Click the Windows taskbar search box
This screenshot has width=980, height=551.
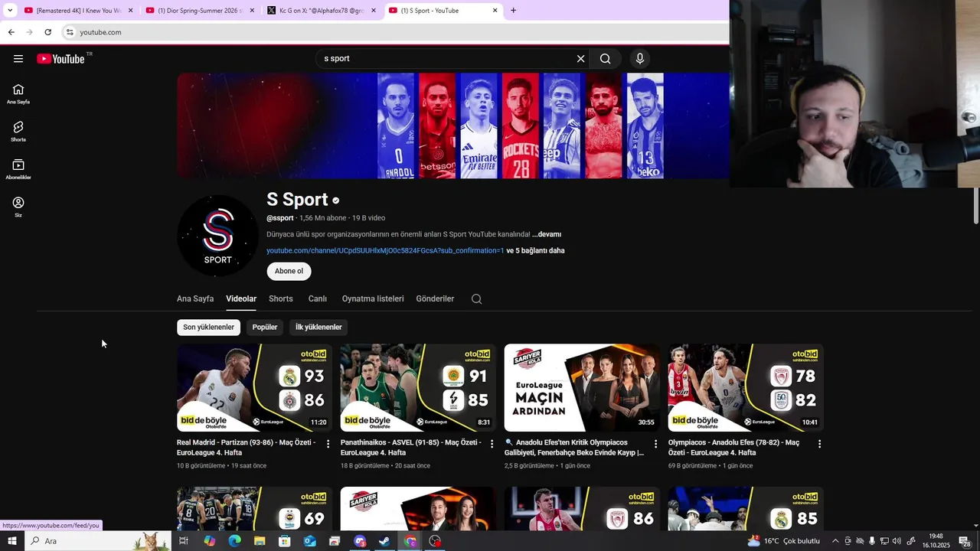[98, 541]
